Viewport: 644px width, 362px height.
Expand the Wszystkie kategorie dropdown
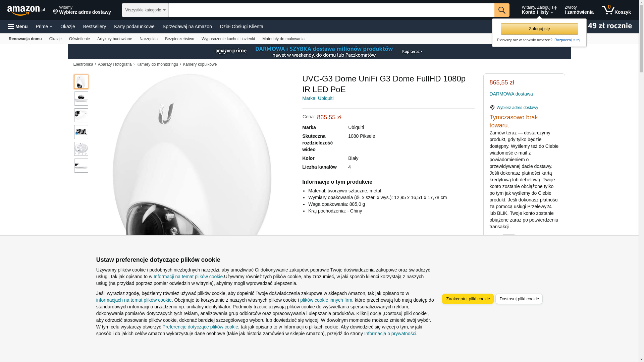coord(145,10)
